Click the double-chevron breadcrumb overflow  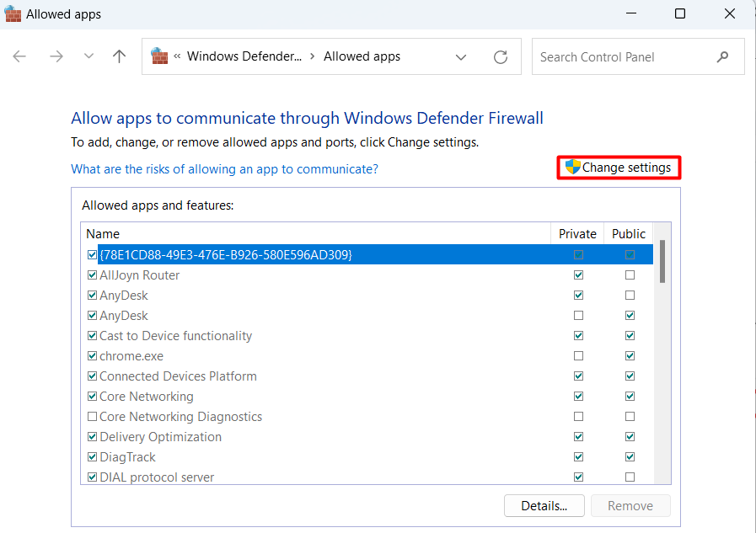pos(177,56)
